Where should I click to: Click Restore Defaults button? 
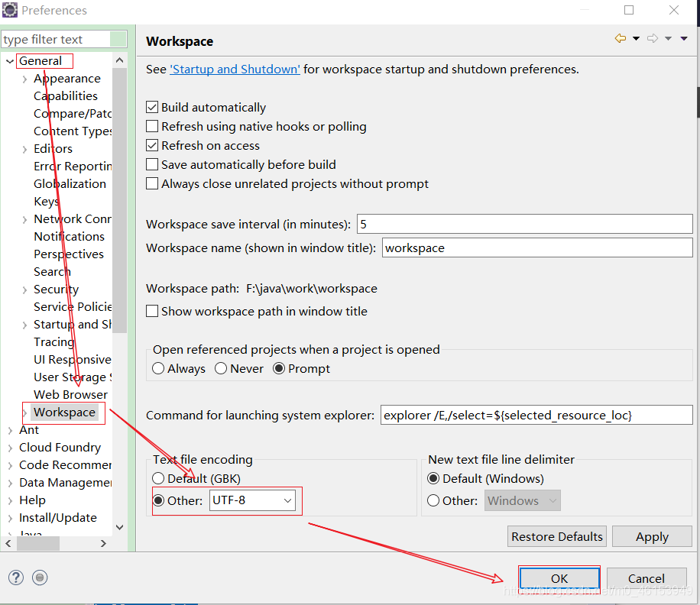pyautogui.click(x=556, y=536)
